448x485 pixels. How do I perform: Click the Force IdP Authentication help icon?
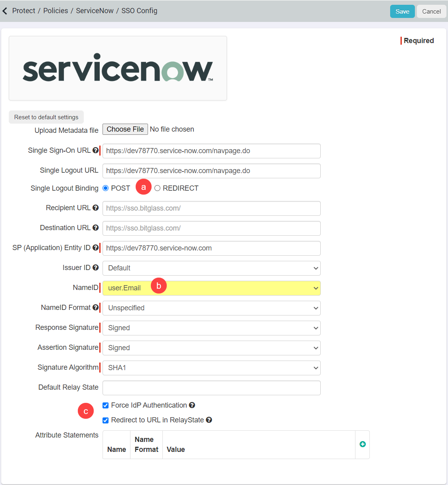click(x=192, y=405)
